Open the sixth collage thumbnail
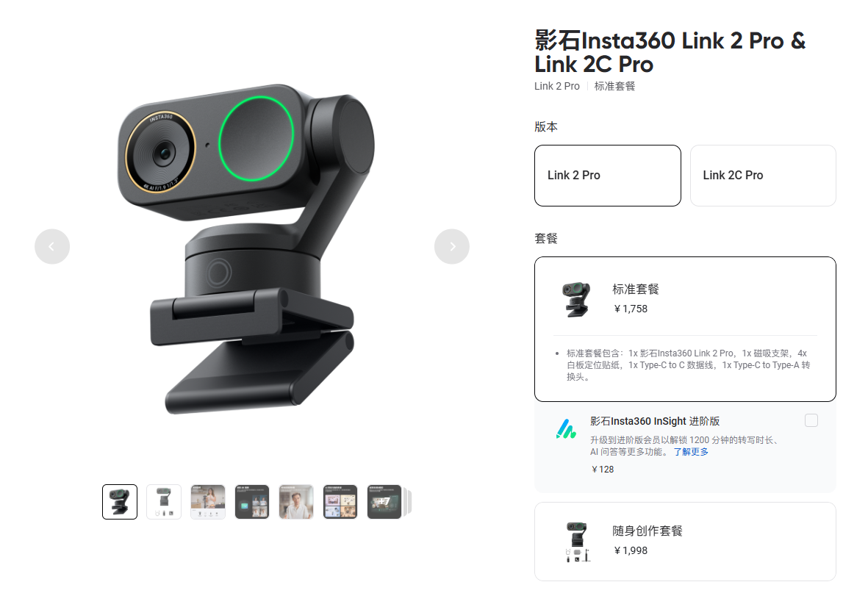The image size is (868, 593). pyautogui.click(x=340, y=502)
